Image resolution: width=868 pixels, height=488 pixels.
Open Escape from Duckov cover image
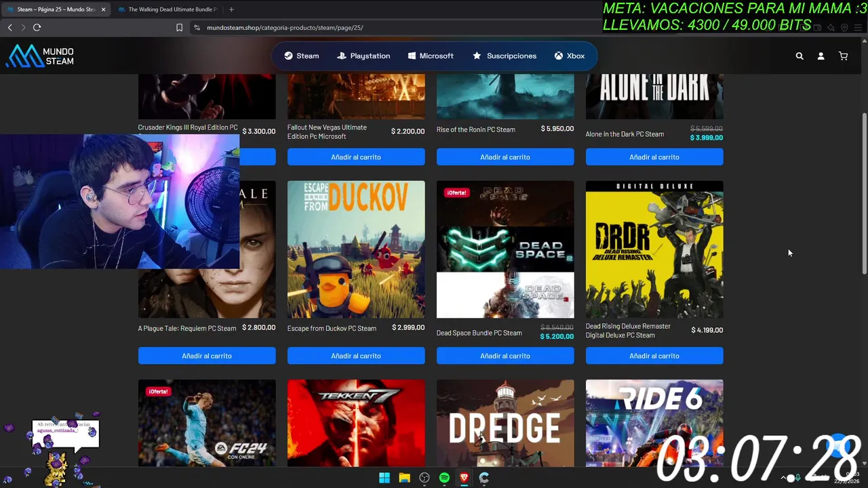click(x=356, y=249)
